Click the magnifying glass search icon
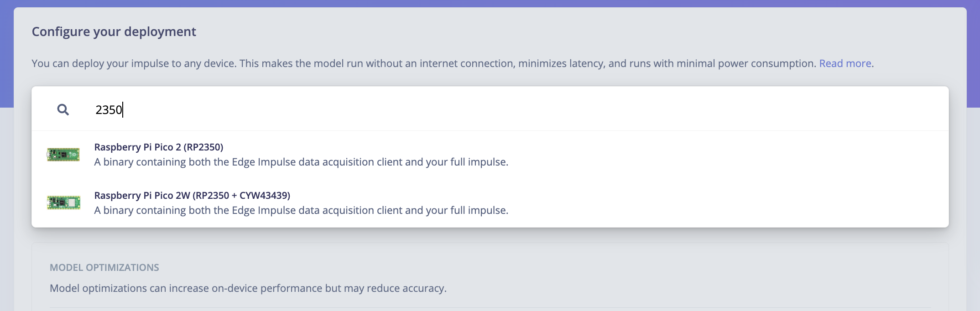 point(63,109)
